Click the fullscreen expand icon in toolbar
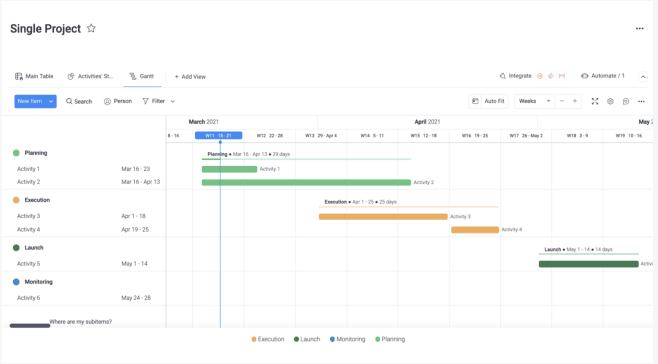 tap(595, 101)
